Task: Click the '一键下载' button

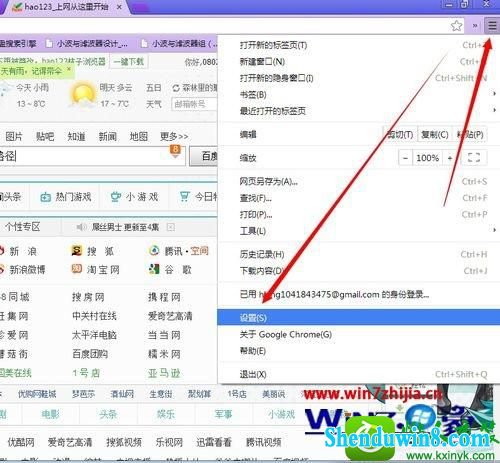Action: click(129, 61)
